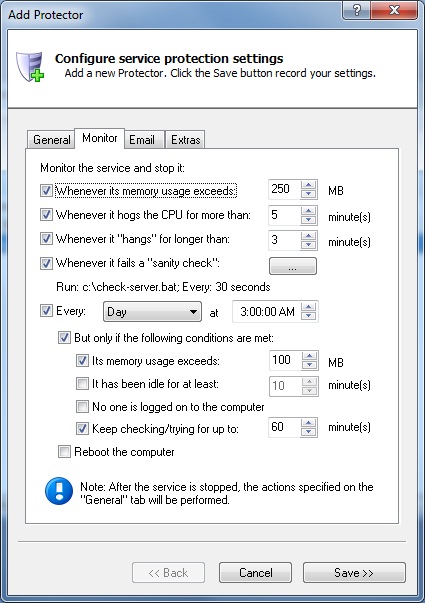Toggle the 'fails a sanity check' checkbox
Image resolution: width=425 pixels, height=603 pixels.
[46, 263]
